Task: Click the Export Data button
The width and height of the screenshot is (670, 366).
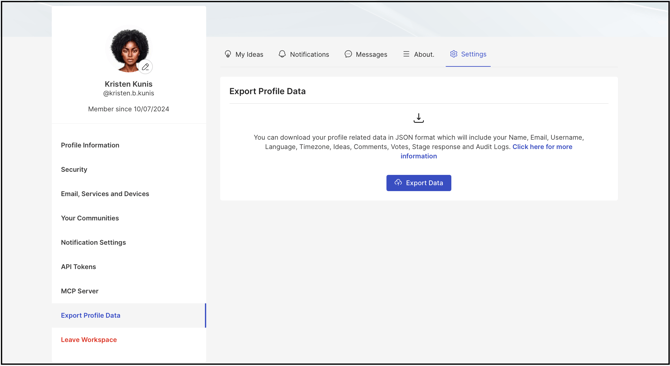Action: pos(419,183)
